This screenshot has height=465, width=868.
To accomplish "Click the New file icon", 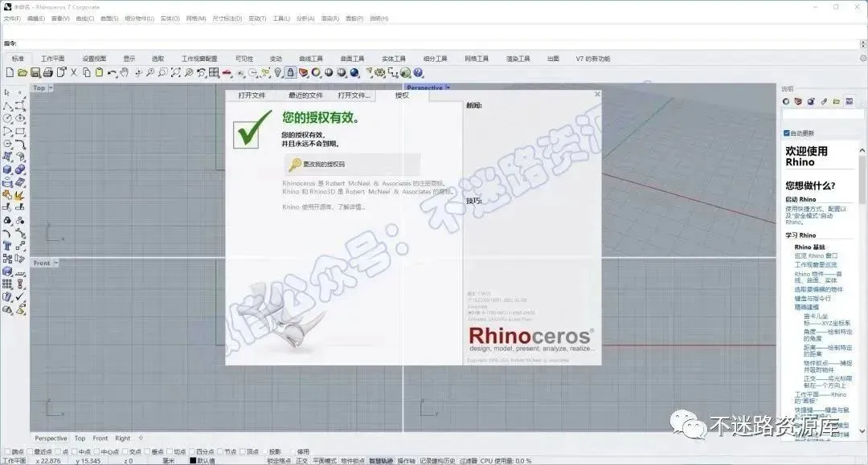I will tap(10, 72).
